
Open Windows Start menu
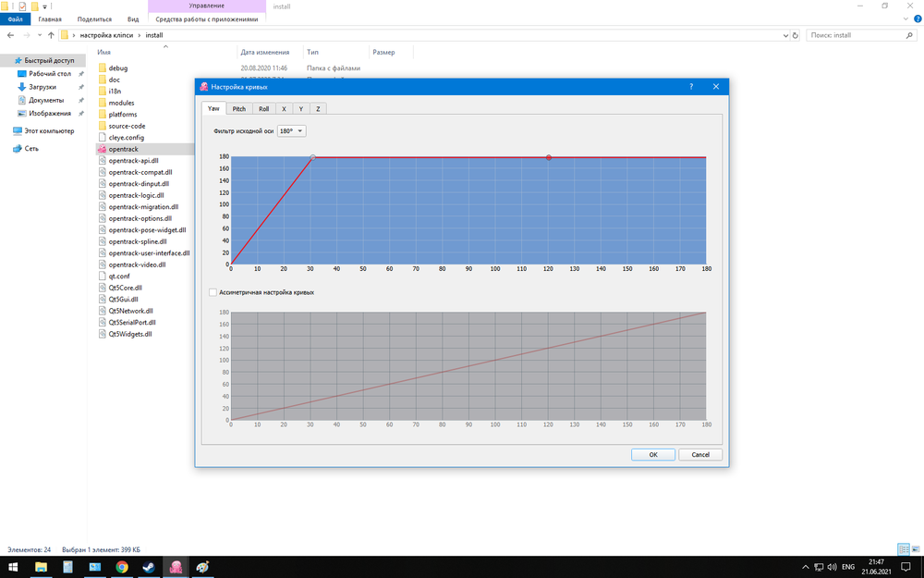pyautogui.click(x=12, y=567)
